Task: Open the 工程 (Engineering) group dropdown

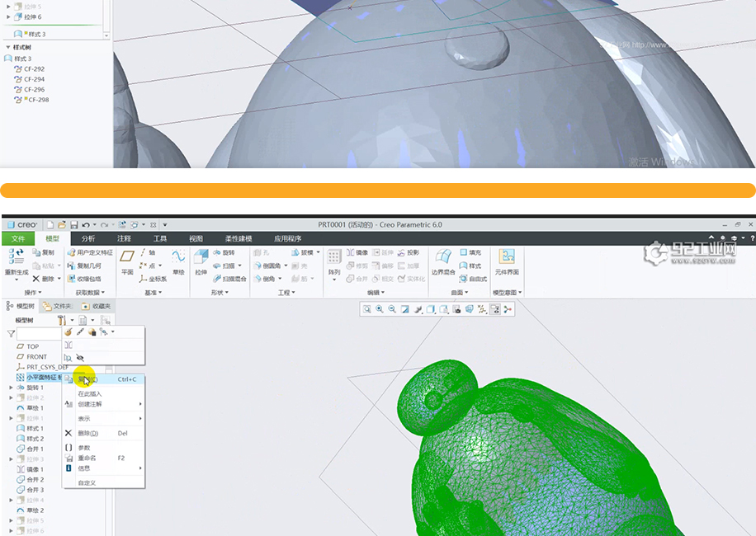Action: click(286, 292)
